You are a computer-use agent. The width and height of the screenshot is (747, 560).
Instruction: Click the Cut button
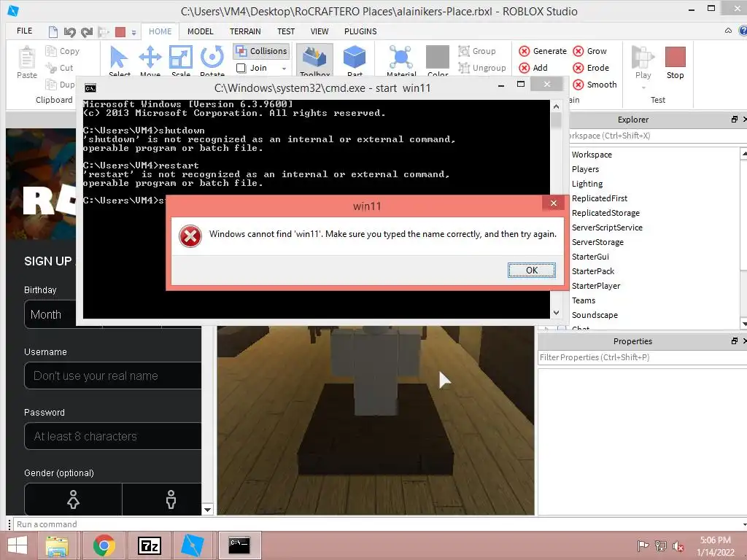point(59,68)
